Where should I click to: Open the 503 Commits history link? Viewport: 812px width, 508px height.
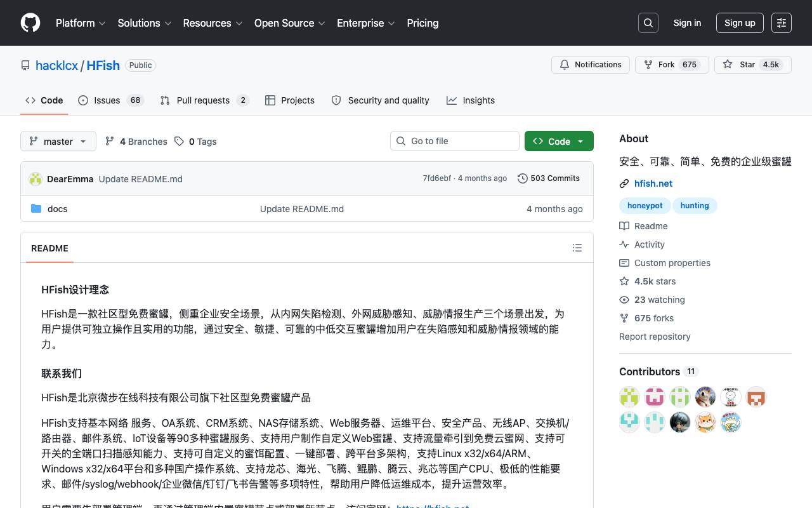(549, 178)
